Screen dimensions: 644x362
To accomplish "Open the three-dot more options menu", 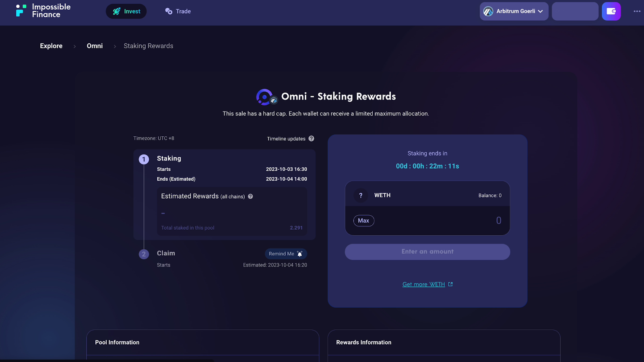I will (637, 11).
